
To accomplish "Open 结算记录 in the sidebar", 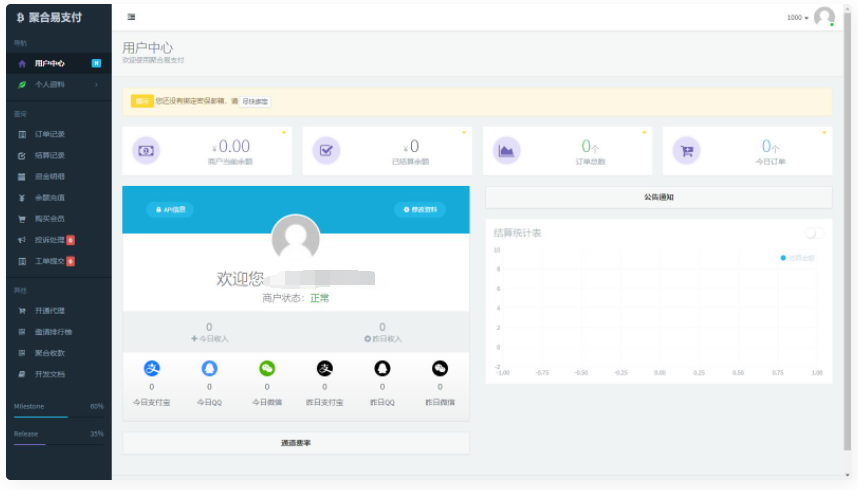I will tap(50, 155).
